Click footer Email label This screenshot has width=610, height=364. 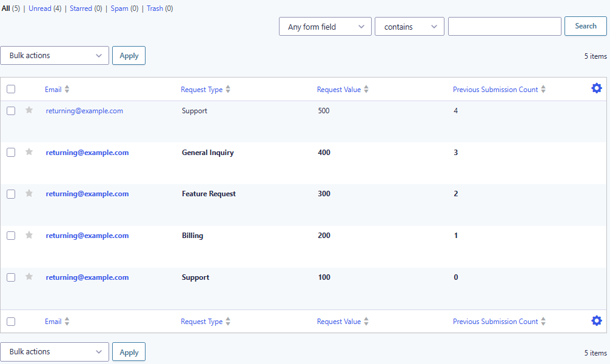coord(53,322)
